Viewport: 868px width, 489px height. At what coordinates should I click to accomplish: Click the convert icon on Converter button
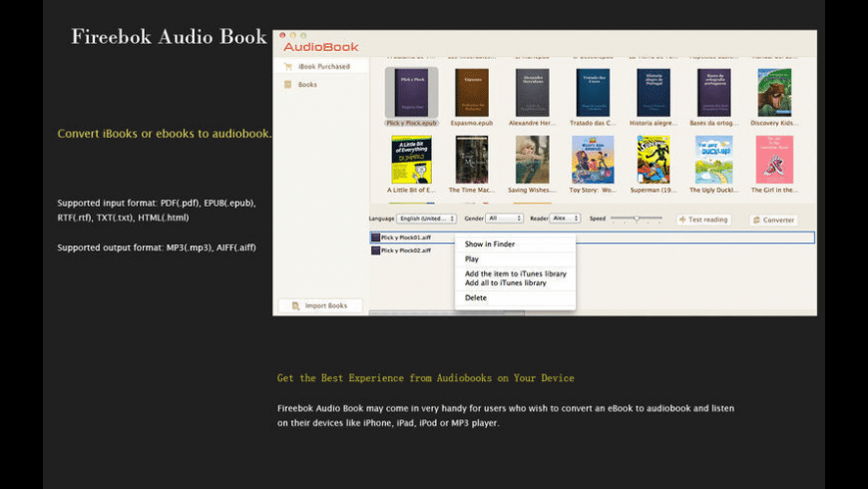tap(756, 220)
